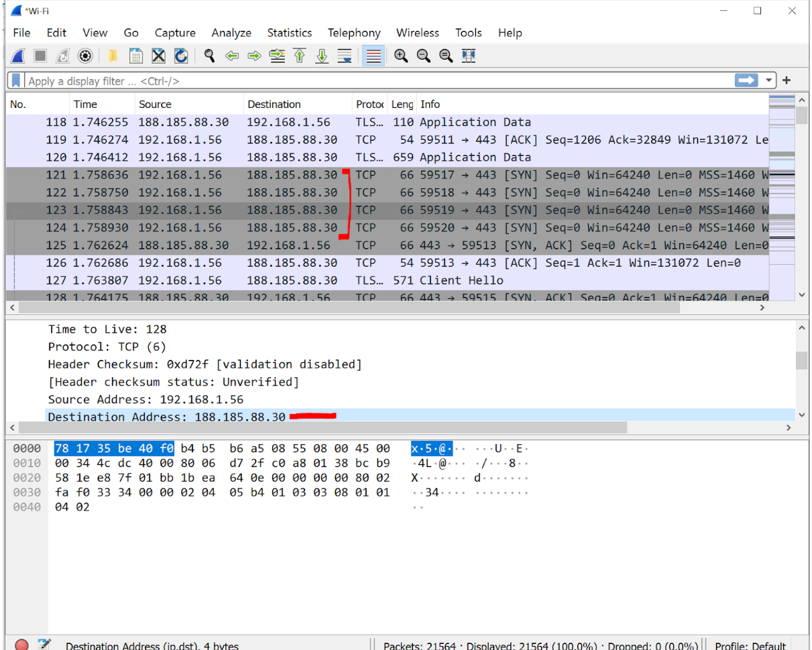Close this capture file icon
The width and height of the screenshot is (812, 650).
click(x=158, y=56)
